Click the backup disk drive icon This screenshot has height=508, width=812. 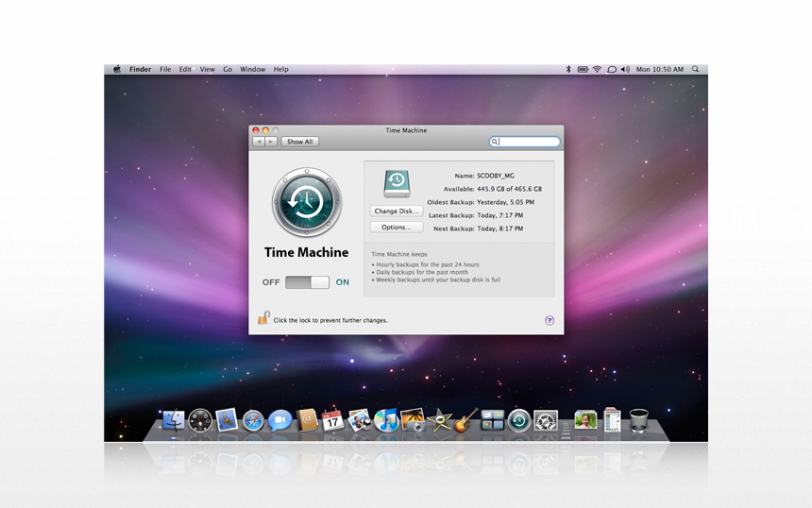397,183
